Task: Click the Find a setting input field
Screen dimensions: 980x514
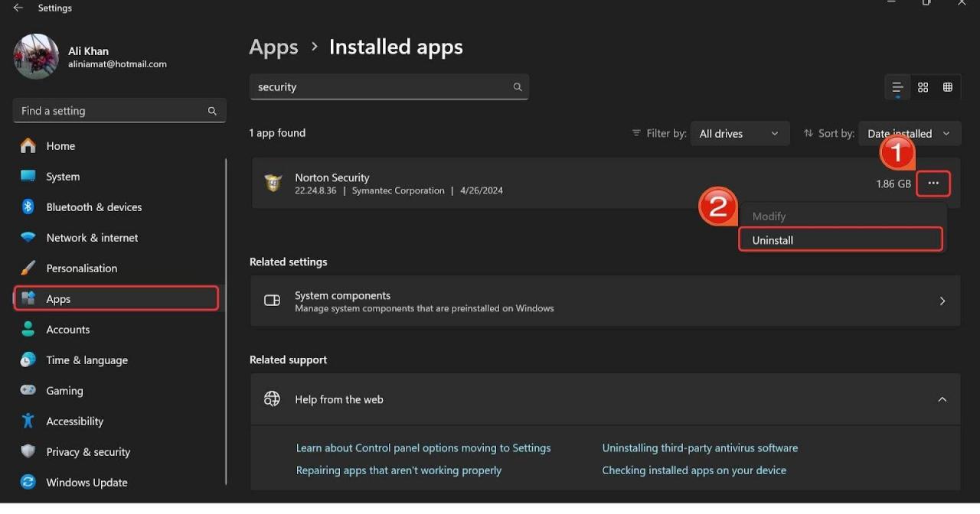Action: pyautogui.click(x=119, y=110)
